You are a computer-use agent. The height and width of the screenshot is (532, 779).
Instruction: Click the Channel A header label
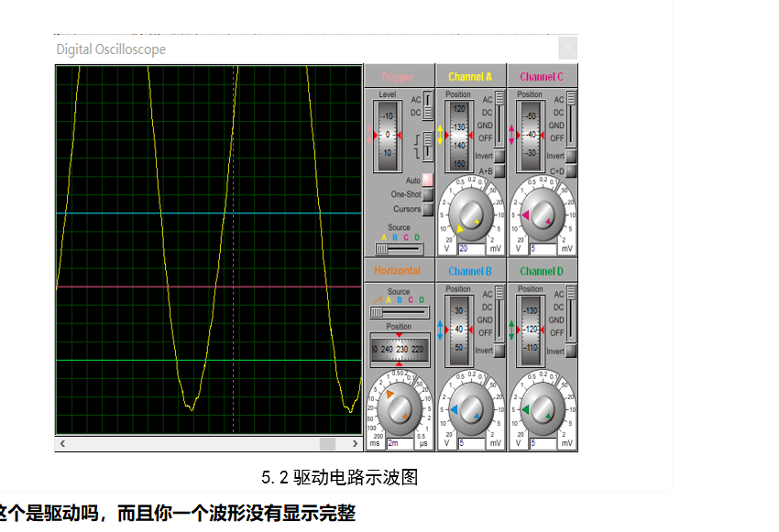(x=470, y=77)
